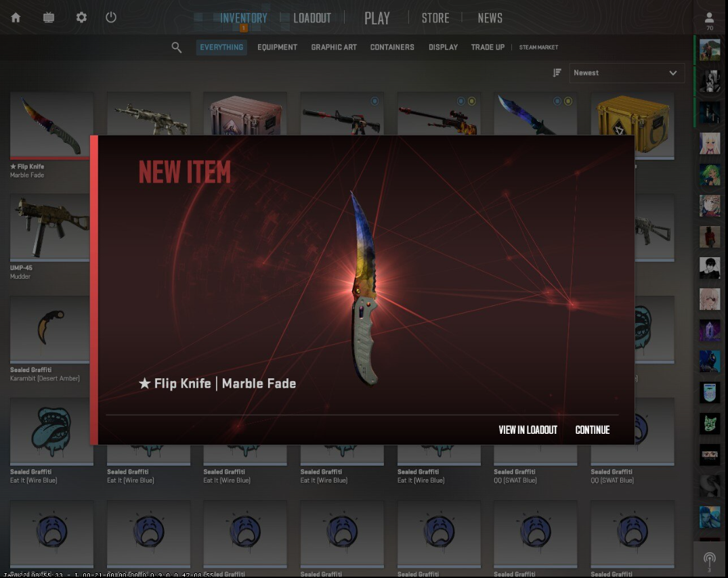Click the Quit power icon
The image size is (728, 578).
click(x=110, y=18)
